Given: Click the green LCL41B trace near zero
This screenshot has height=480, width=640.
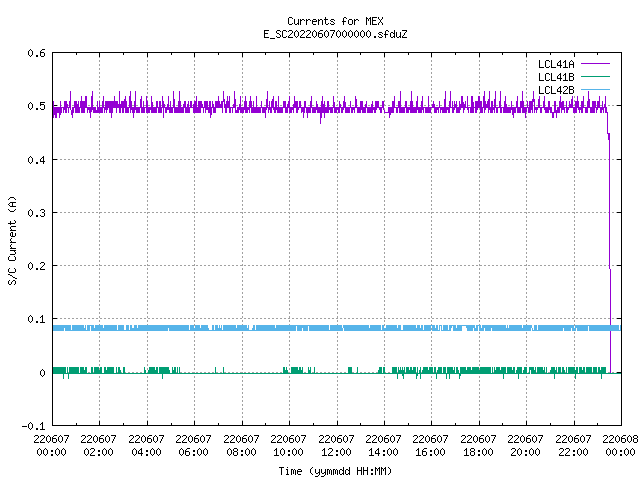Looking at the screenshot, I should (x=337, y=371).
